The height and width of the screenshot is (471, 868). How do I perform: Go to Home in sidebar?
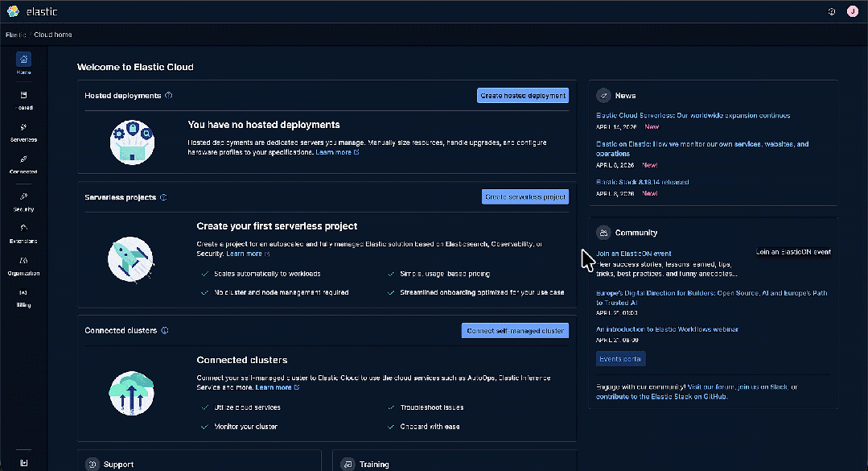[x=24, y=64]
